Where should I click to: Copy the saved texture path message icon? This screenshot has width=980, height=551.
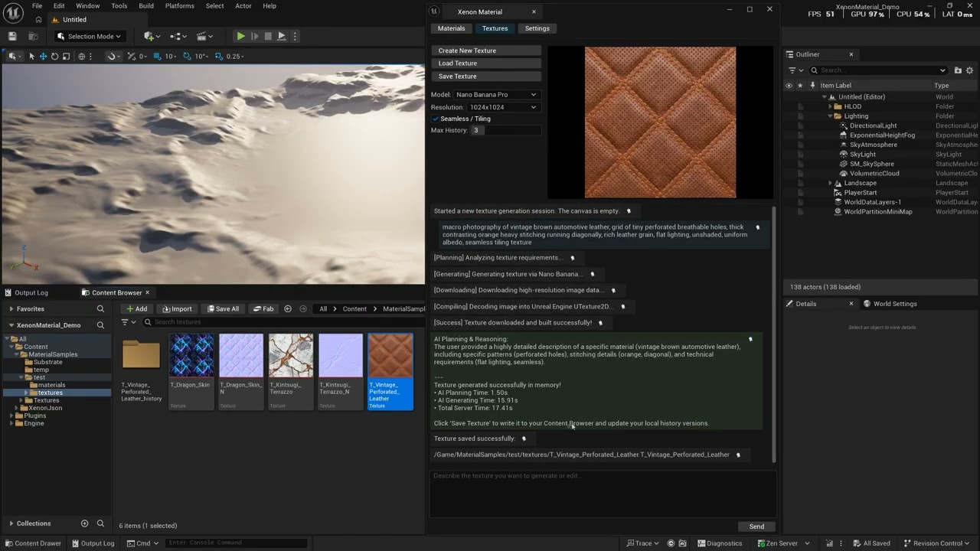coord(738,455)
